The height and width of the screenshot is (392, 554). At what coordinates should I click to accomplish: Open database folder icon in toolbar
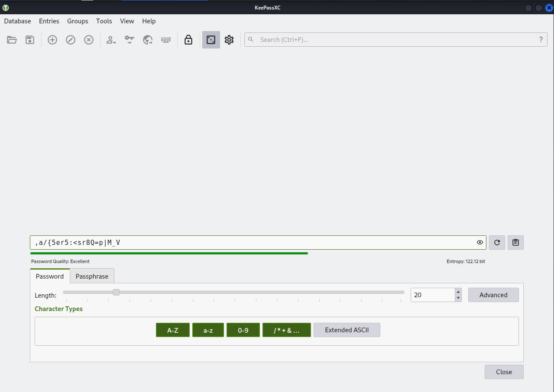click(12, 40)
